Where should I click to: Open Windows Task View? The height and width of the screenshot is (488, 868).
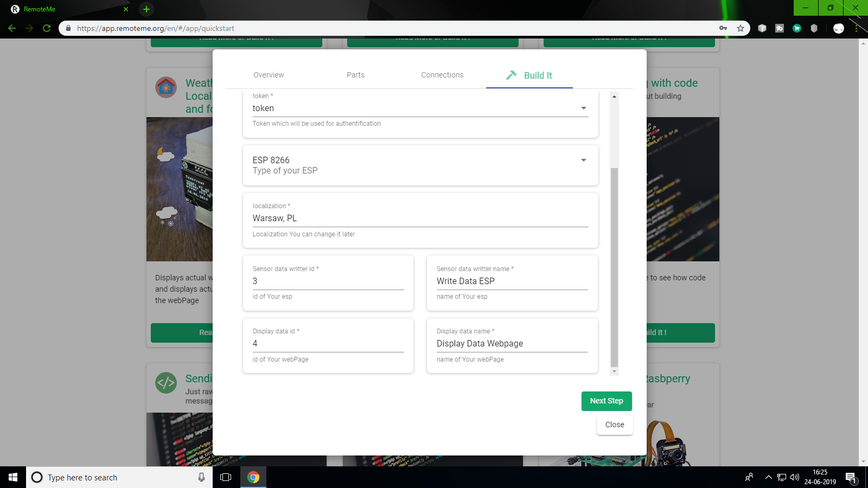(226, 477)
